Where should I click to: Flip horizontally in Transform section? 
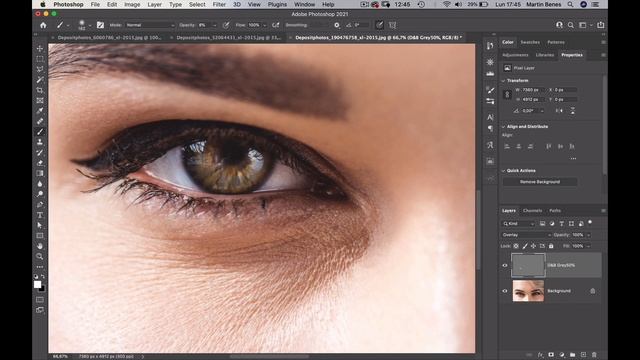559,111
